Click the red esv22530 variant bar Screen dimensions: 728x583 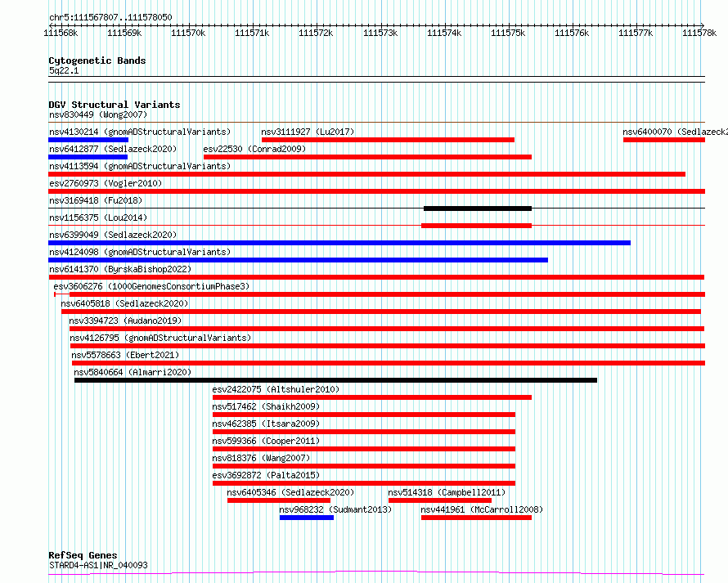(x=367, y=157)
